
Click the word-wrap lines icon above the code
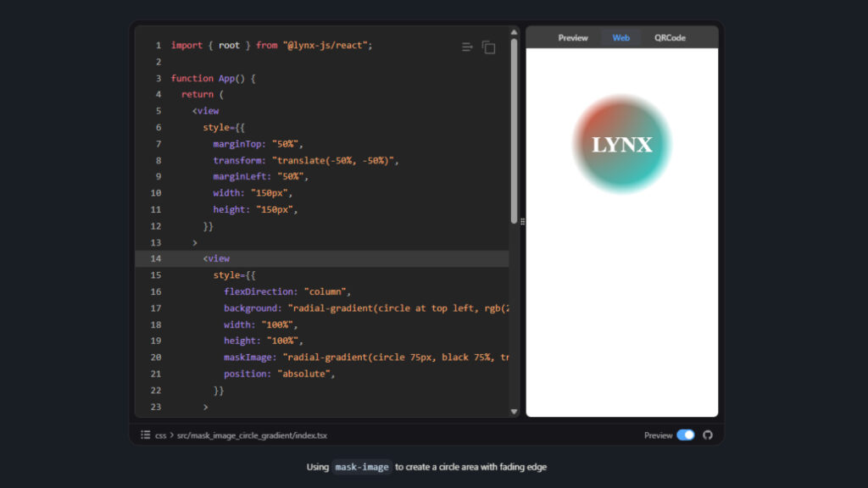click(x=467, y=47)
